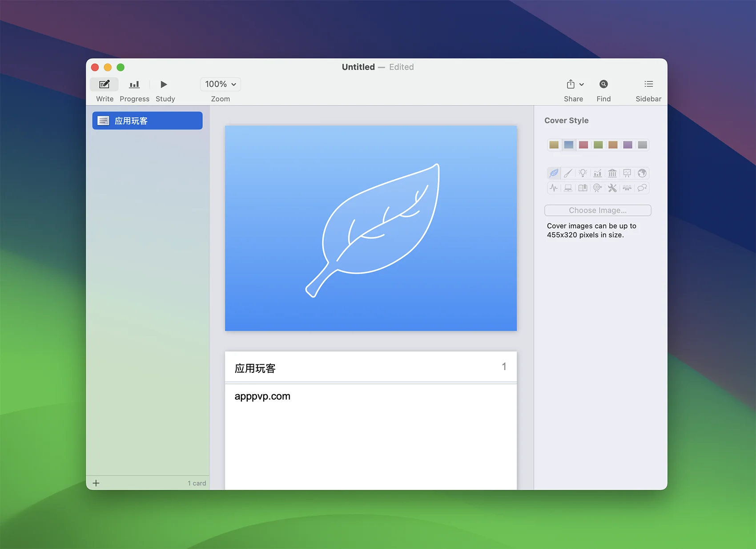The image size is (756, 549).
Task: Choose the gray cover color
Action: coord(642,145)
